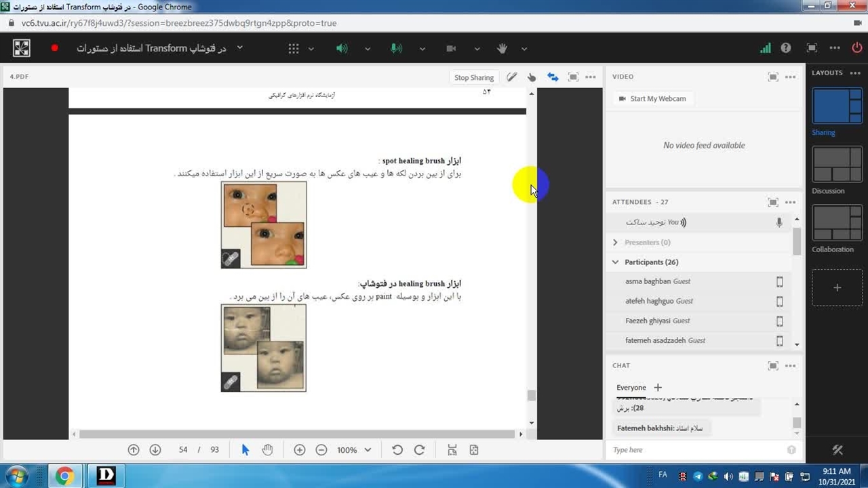Turn on the webcam from top bar
The image size is (868, 488).
tap(451, 49)
